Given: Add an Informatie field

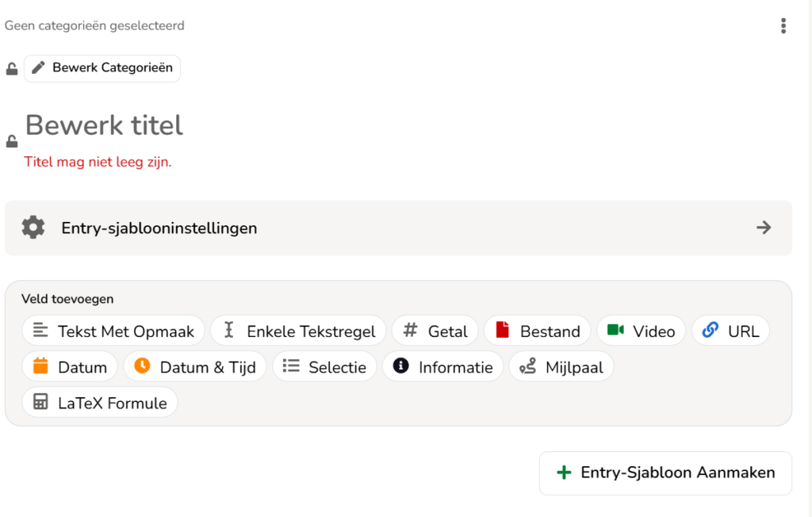Looking at the screenshot, I should point(442,366).
